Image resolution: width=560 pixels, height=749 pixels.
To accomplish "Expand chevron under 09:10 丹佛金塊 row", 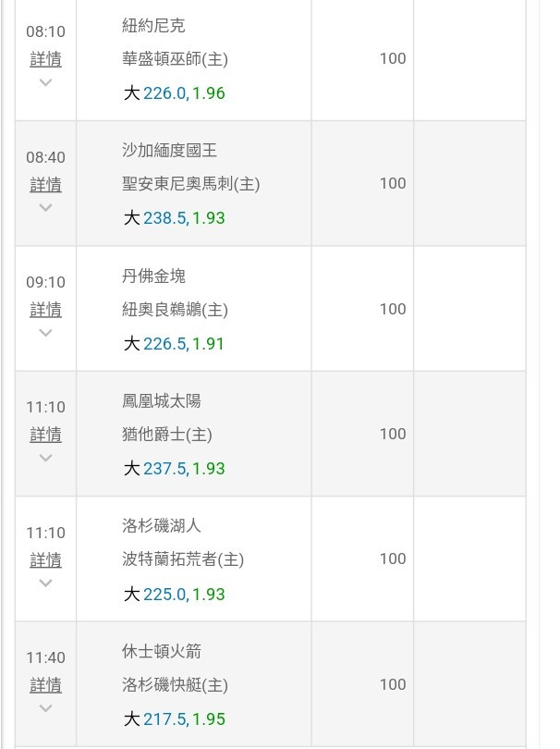I will (x=46, y=333).
